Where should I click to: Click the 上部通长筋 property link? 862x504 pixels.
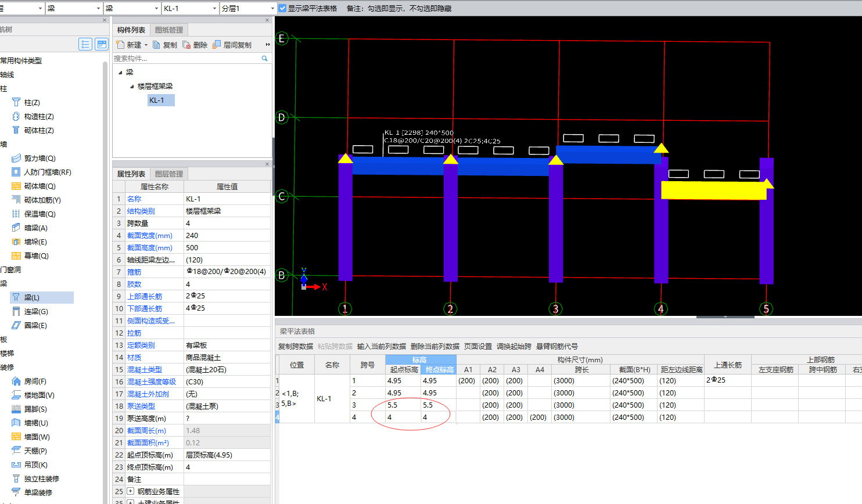(x=145, y=296)
